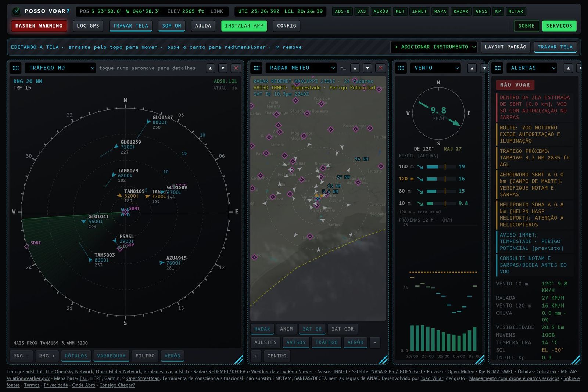Screen dimensions: 588x392
Task: Grab the Radar Meteo panel drag handle
Action: (257, 68)
